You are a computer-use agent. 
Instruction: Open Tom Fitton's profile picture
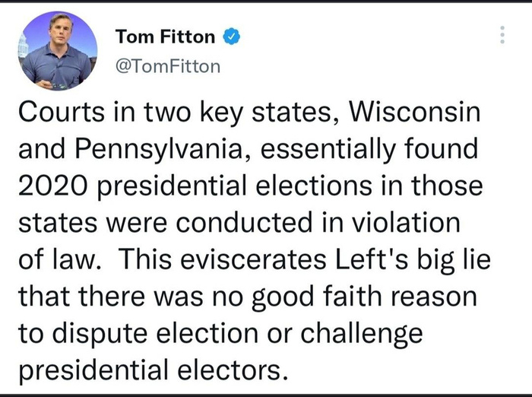point(59,50)
